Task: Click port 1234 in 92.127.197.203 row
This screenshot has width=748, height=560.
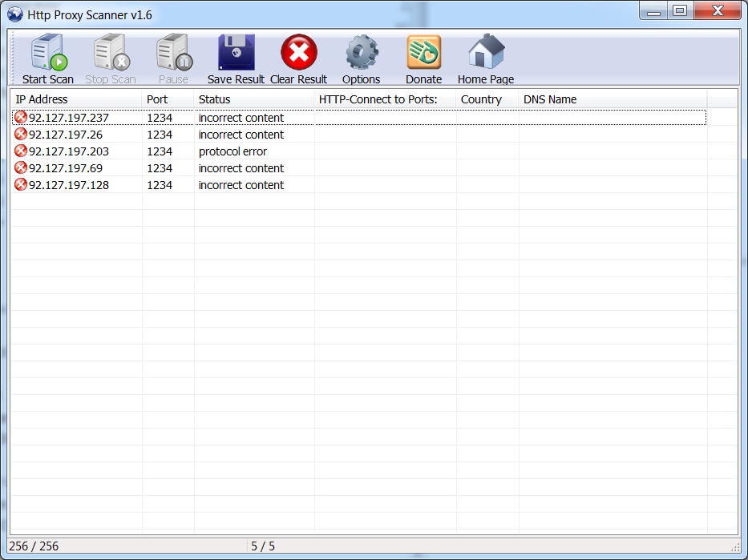Action: [160, 151]
